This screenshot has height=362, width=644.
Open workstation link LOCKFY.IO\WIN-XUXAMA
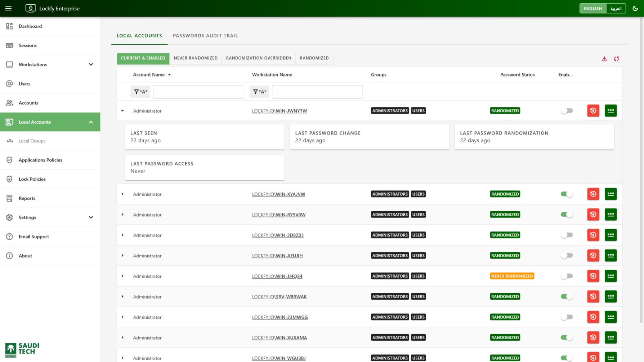click(279, 338)
